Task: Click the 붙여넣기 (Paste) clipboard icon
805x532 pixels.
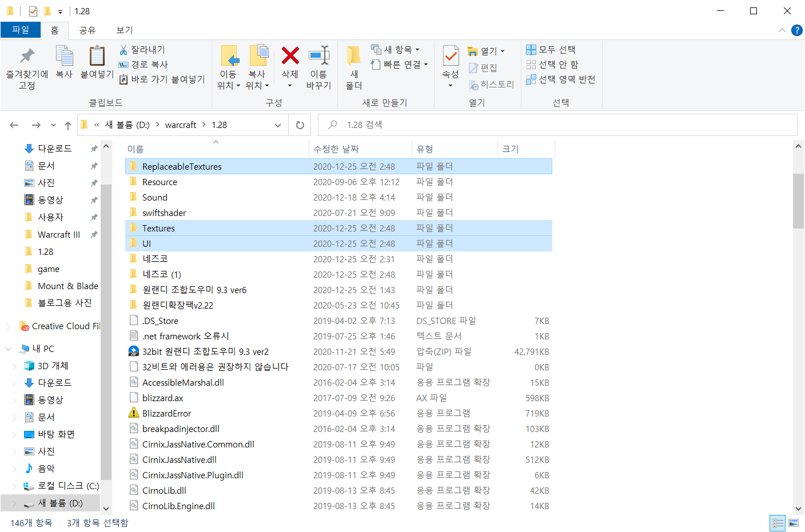Action: 97,56
